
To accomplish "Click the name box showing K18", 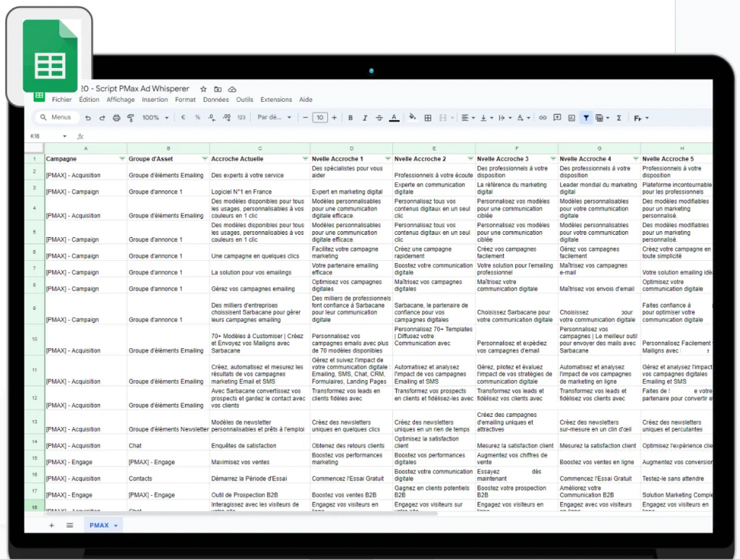I will click(x=48, y=137).
